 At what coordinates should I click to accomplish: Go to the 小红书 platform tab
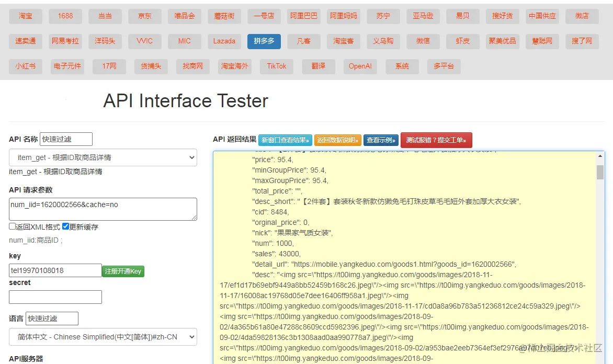pyautogui.click(x=26, y=66)
